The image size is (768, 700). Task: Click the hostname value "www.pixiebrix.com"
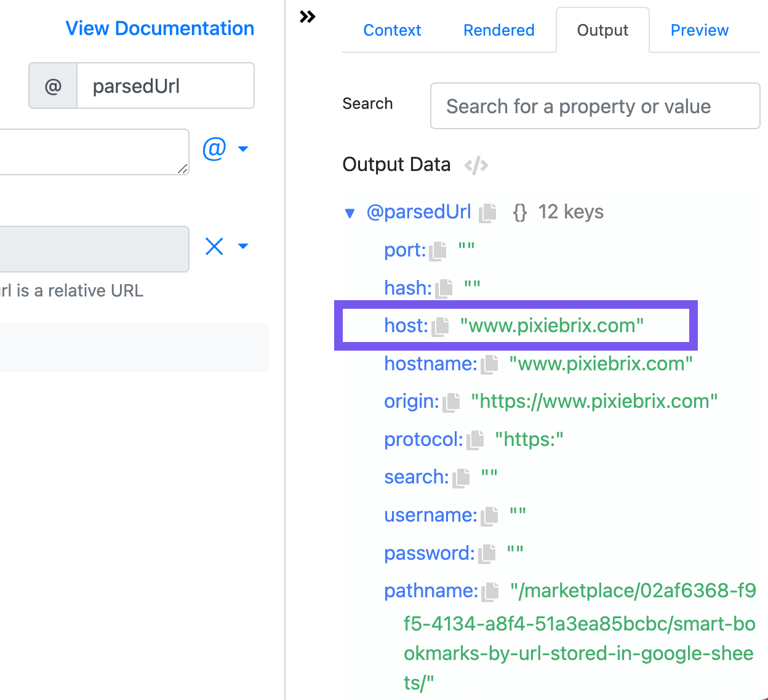(x=601, y=364)
